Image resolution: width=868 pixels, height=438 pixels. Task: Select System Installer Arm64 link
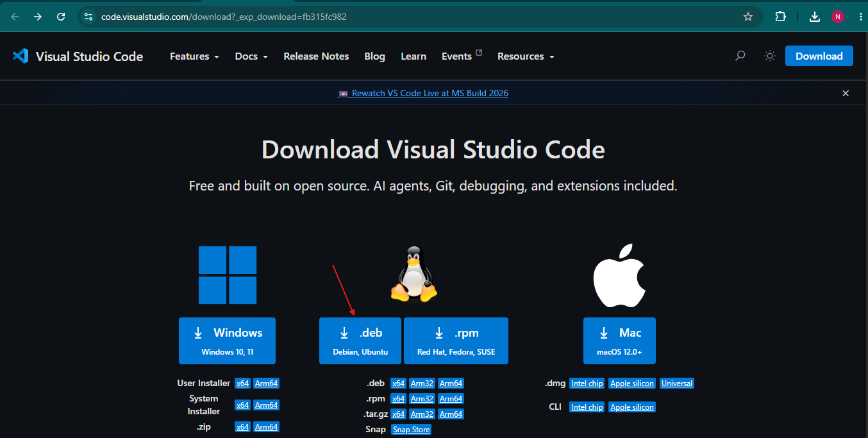[x=266, y=405]
